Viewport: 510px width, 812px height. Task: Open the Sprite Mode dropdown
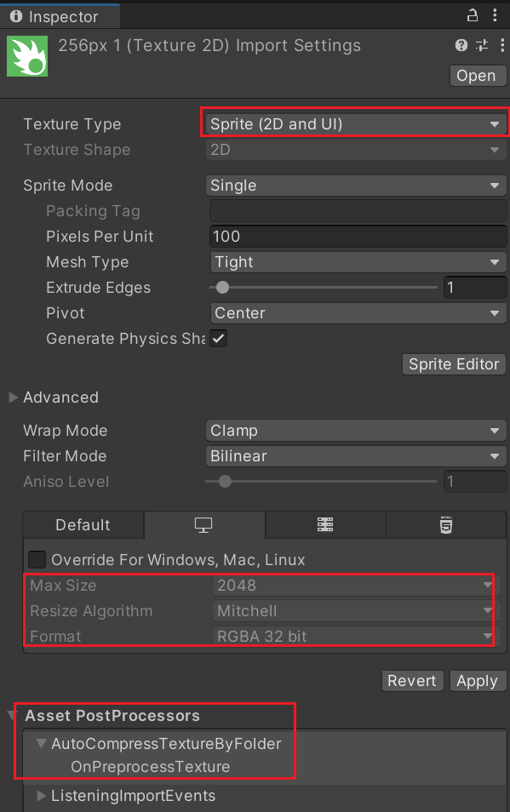tap(356, 186)
